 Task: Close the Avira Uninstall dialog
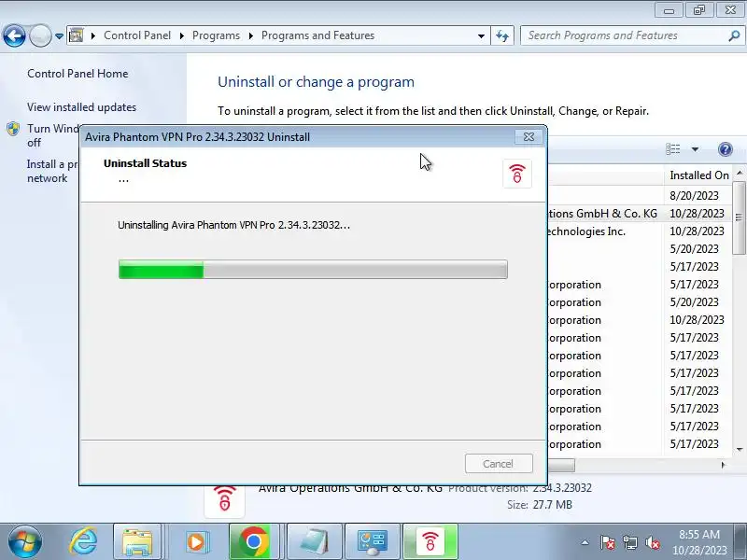[529, 137]
